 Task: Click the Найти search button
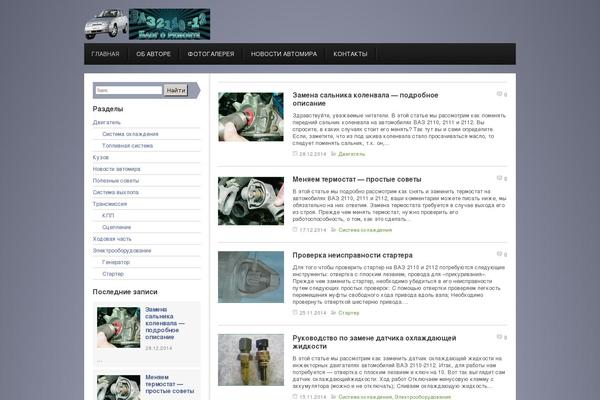[x=176, y=90]
